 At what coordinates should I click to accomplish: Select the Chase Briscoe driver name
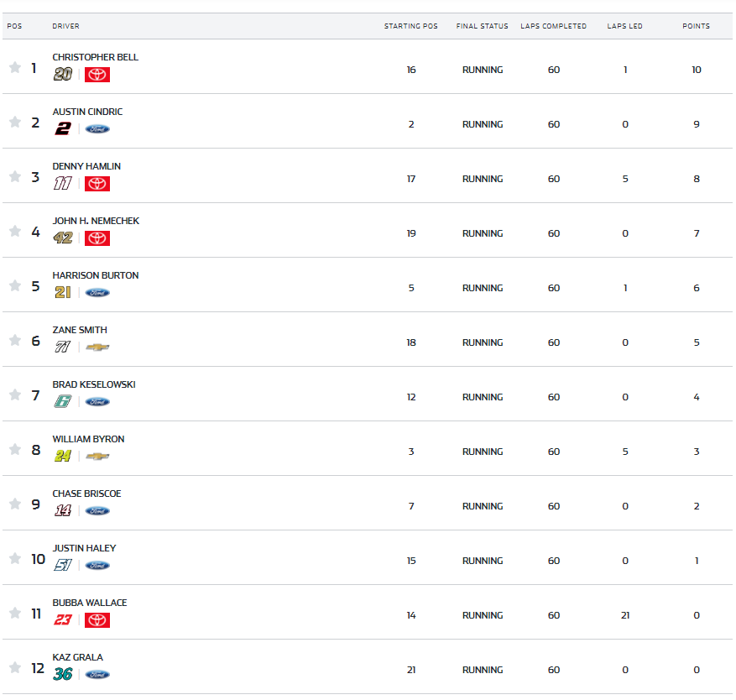pos(86,494)
